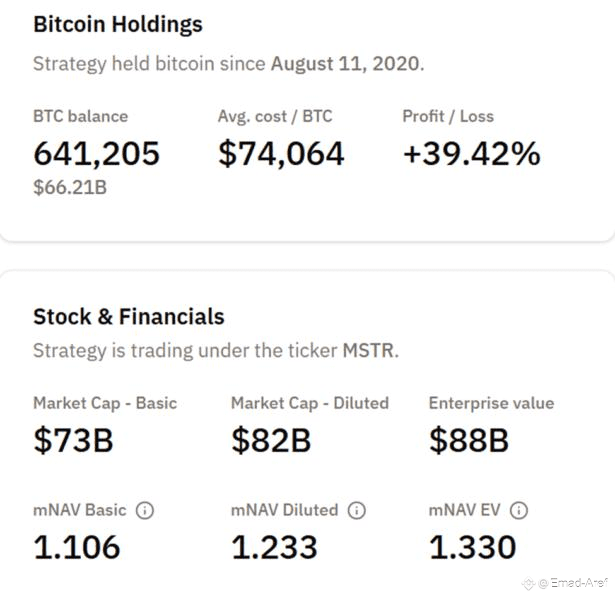Click the mNAV Diluted info icon

pos(357,510)
